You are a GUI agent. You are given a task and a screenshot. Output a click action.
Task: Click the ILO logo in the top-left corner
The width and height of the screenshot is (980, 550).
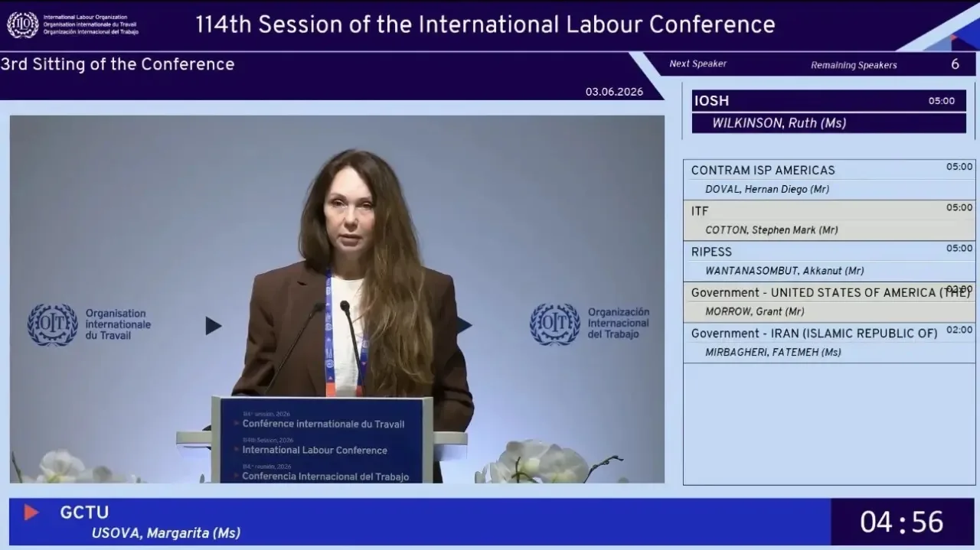tap(22, 24)
